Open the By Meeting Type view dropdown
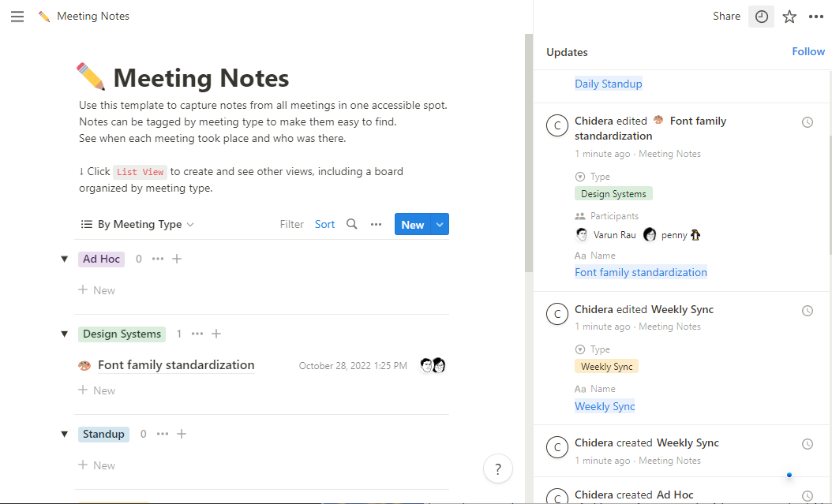The image size is (832, 504). (137, 224)
